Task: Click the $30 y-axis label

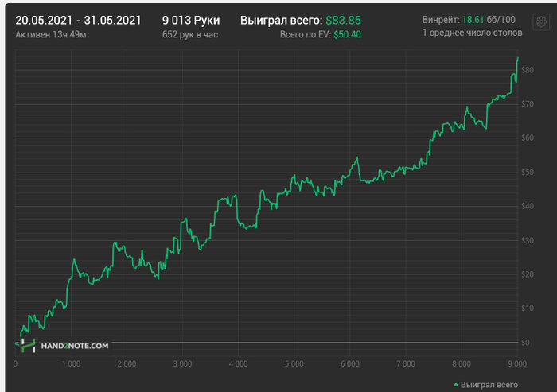Action: tap(528, 240)
